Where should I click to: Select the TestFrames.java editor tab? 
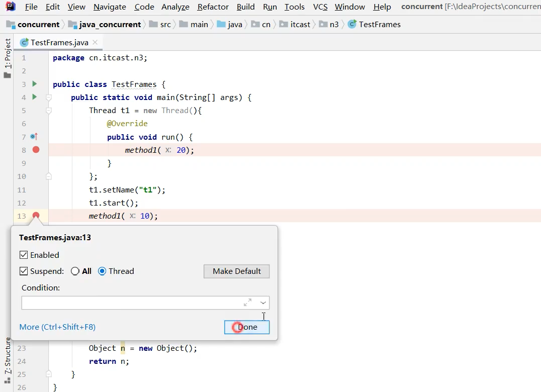pos(59,42)
